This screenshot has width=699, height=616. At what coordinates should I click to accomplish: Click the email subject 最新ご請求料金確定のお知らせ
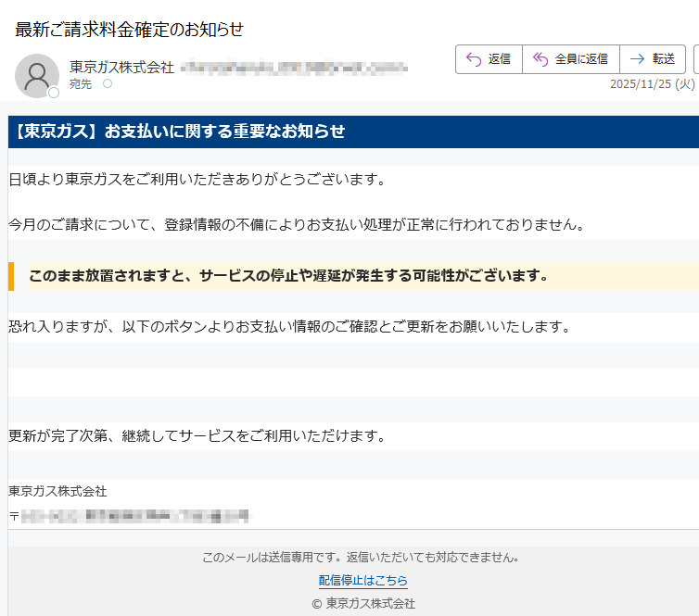[129, 29]
